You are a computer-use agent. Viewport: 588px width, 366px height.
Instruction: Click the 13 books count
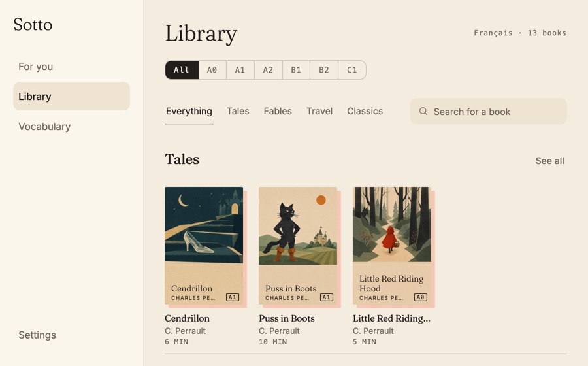547,33
